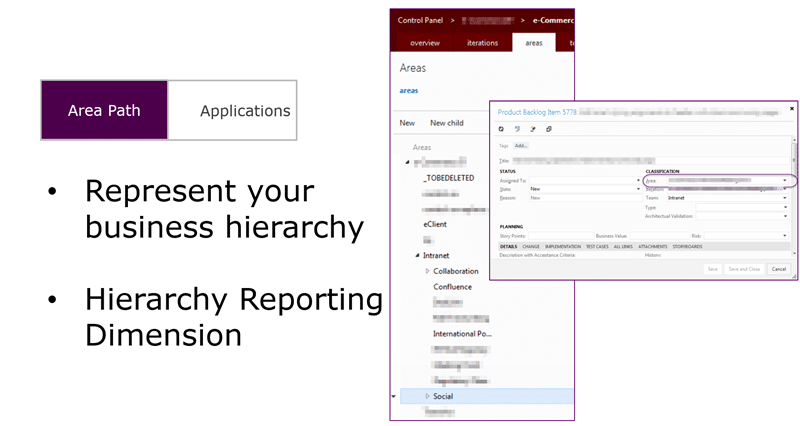Click the undo changes icon in toolbar
Viewport: 800px width, 426px height.
pos(517,129)
